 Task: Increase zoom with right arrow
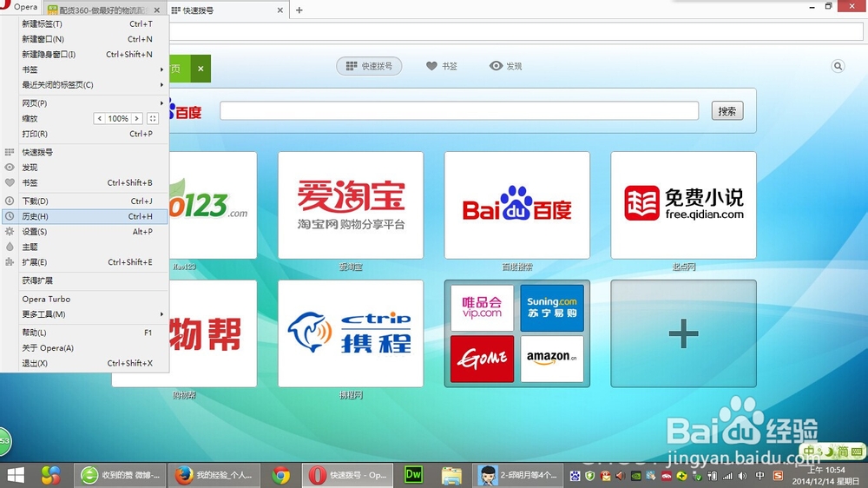point(137,119)
